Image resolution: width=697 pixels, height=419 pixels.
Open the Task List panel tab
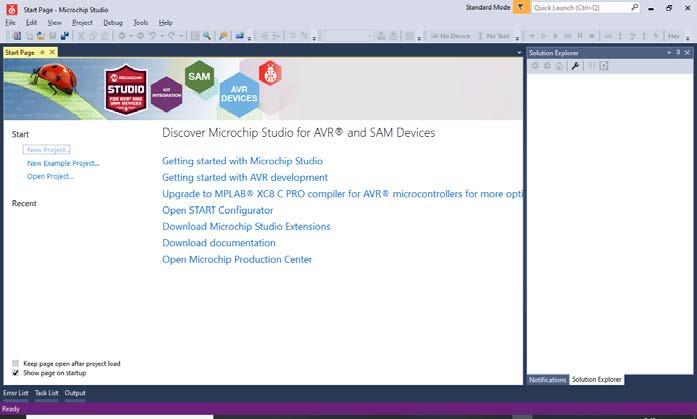point(46,393)
